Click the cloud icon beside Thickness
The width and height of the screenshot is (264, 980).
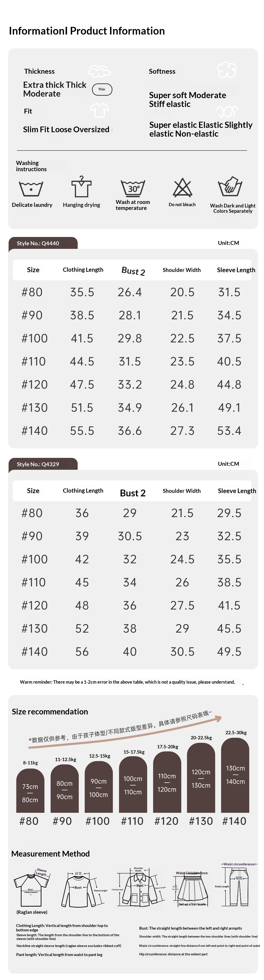click(99, 71)
